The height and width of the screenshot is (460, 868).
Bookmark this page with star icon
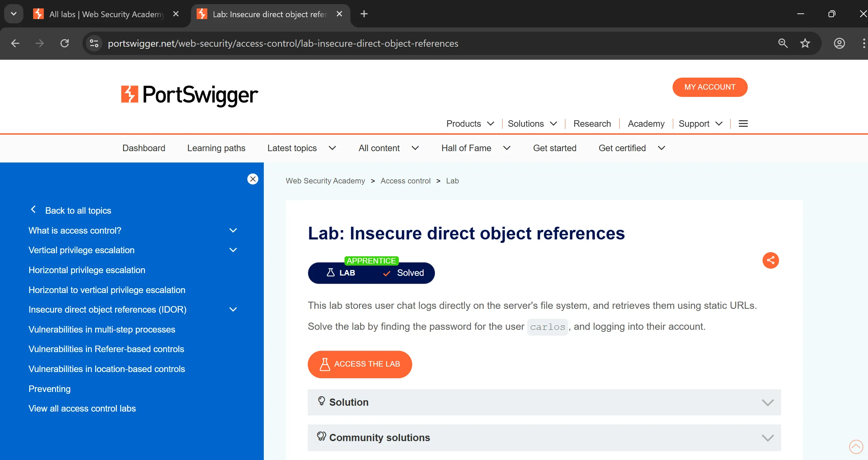[x=805, y=44]
